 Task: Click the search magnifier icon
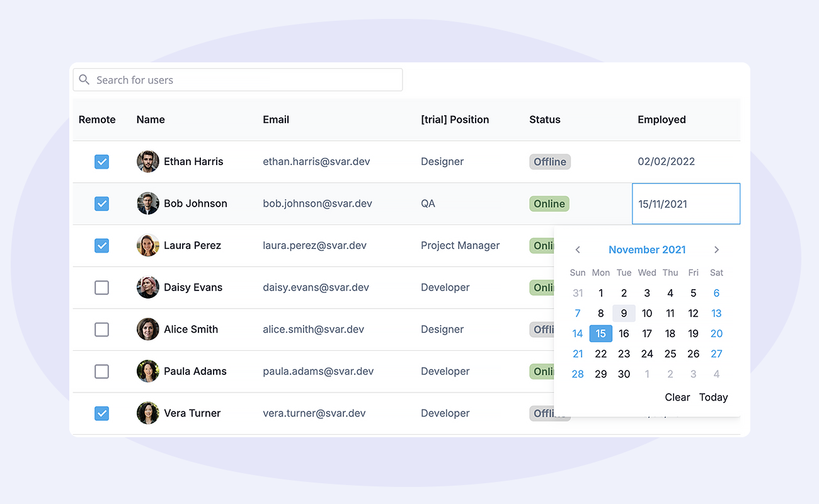pos(84,80)
